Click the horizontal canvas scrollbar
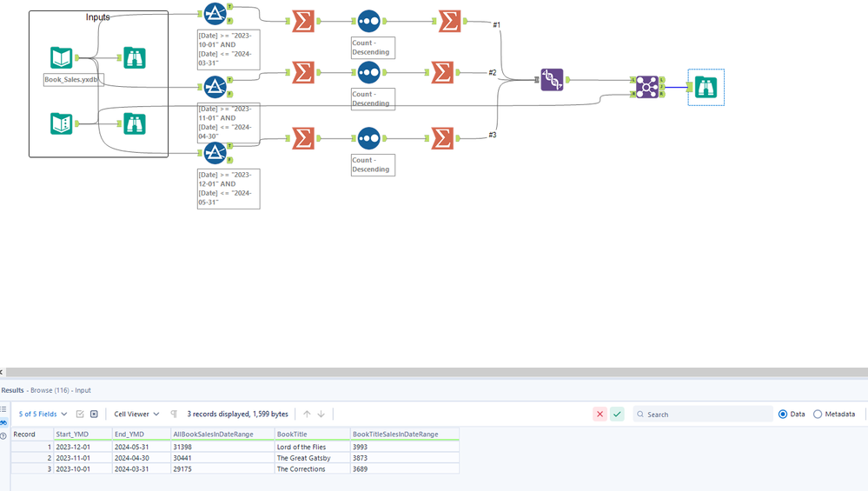Image resolution: width=868 pixels, height=491 pixels. pyautogui.click(x=437, y=372)
